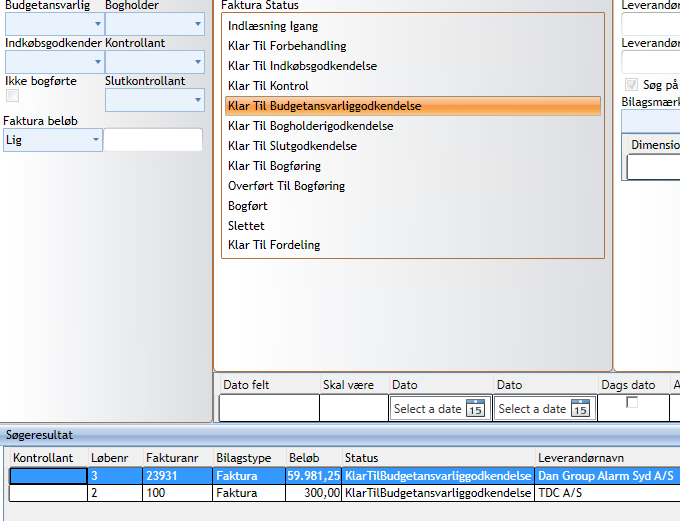Select the 'Dan Group Alarm Syd A/S' cell
680x521 pixels.
tap(607, 476)
